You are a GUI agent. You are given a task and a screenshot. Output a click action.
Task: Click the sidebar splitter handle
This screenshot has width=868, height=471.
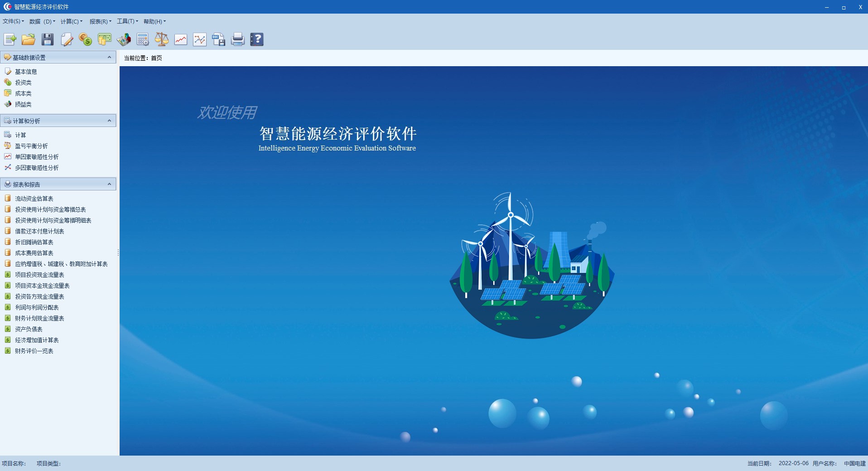[118, 252]
